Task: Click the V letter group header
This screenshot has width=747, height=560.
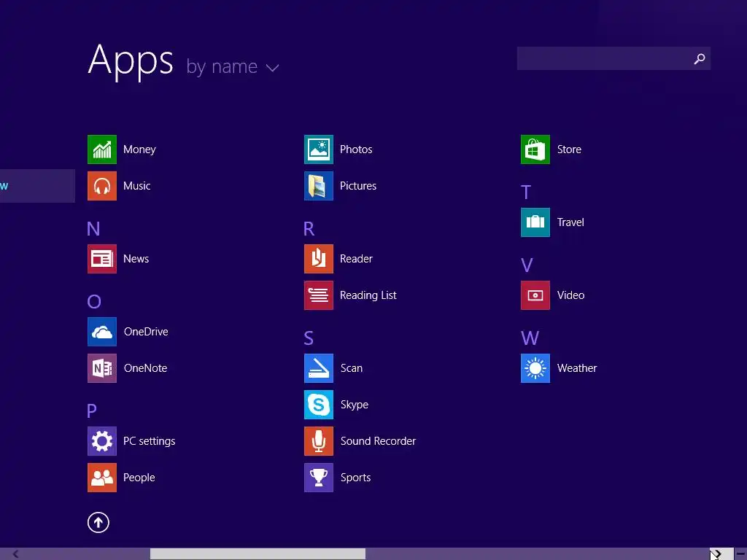Action: tap(527, 265)
